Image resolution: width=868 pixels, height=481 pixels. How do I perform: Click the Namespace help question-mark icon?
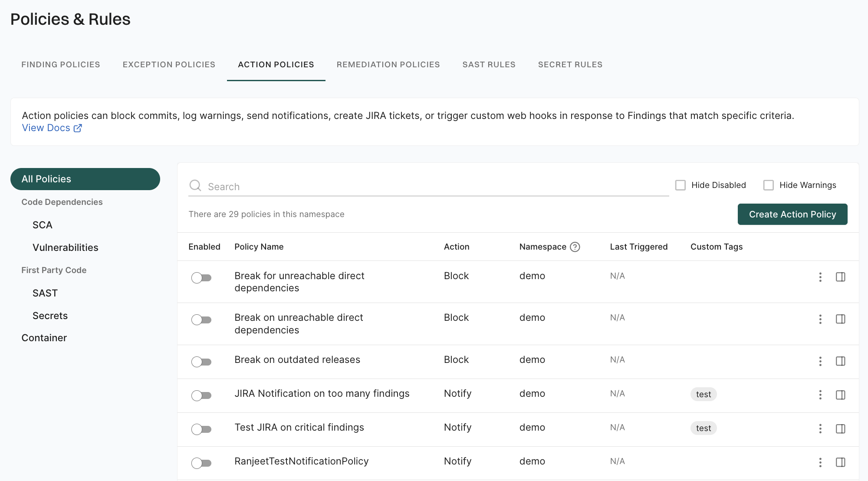coord(575,247)
